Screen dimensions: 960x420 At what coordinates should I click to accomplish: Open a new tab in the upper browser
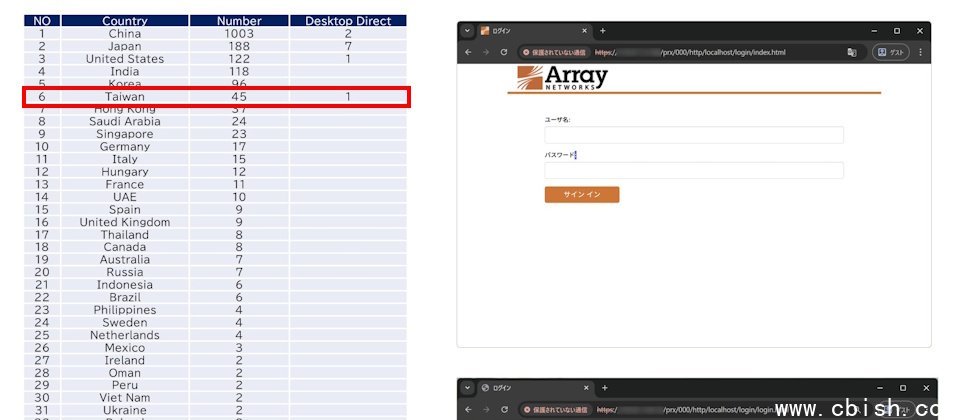click(603, 31)
